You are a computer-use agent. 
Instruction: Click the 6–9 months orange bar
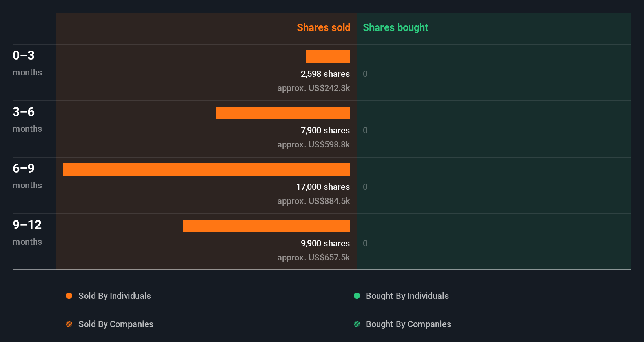(x=206, y=169)
